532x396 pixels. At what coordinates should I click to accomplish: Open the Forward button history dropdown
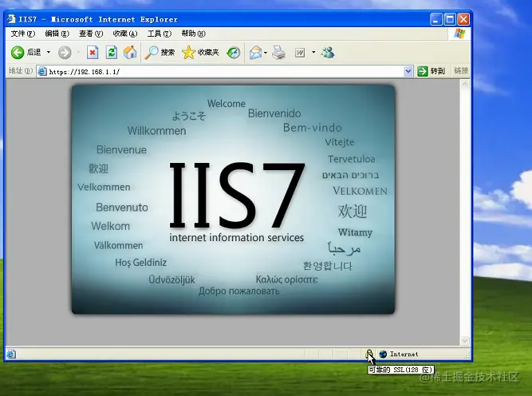click(78, 53)
